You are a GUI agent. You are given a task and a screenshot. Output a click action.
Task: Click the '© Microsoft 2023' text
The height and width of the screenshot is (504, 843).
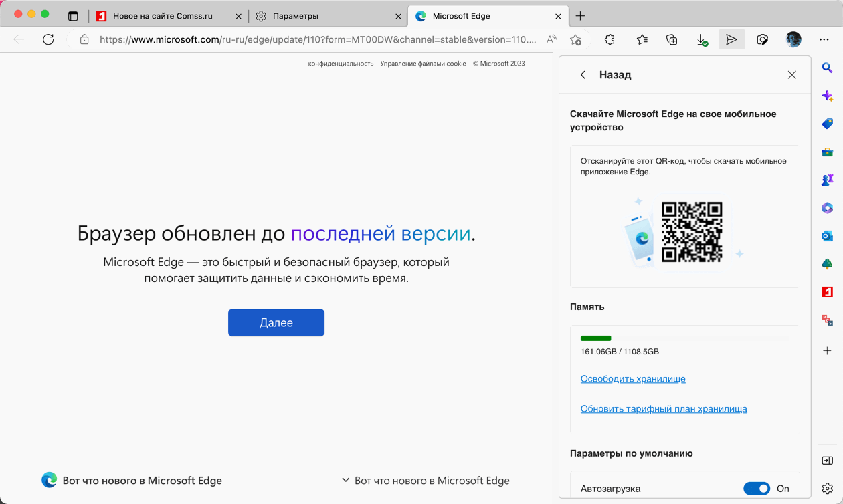click(x=499, y=64)
